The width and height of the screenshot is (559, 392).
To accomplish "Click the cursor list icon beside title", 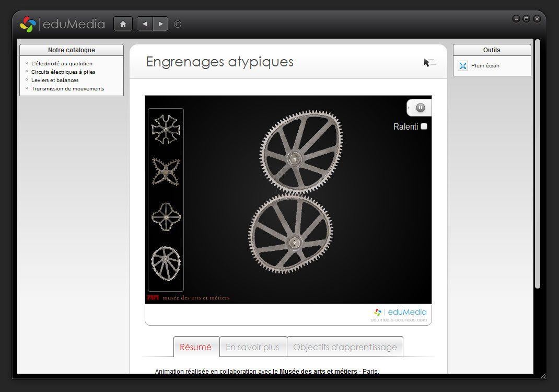I will pos(429,63).
